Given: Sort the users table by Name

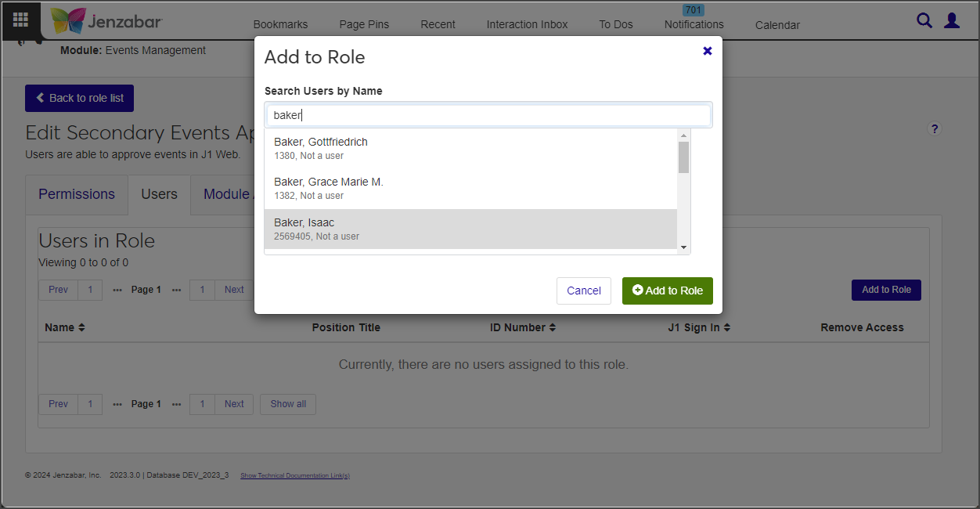Looking at the screenshot, I should 64,327.
